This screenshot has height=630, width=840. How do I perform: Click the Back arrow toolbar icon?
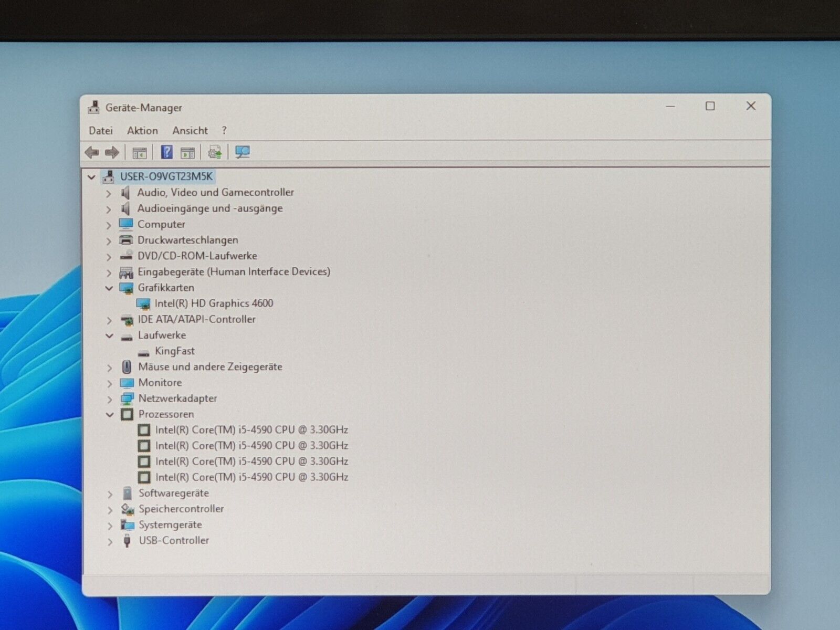(92, 153)
